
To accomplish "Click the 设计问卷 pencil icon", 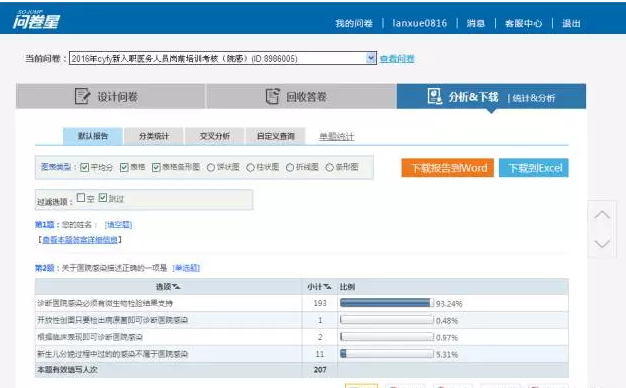I will 82,96.
